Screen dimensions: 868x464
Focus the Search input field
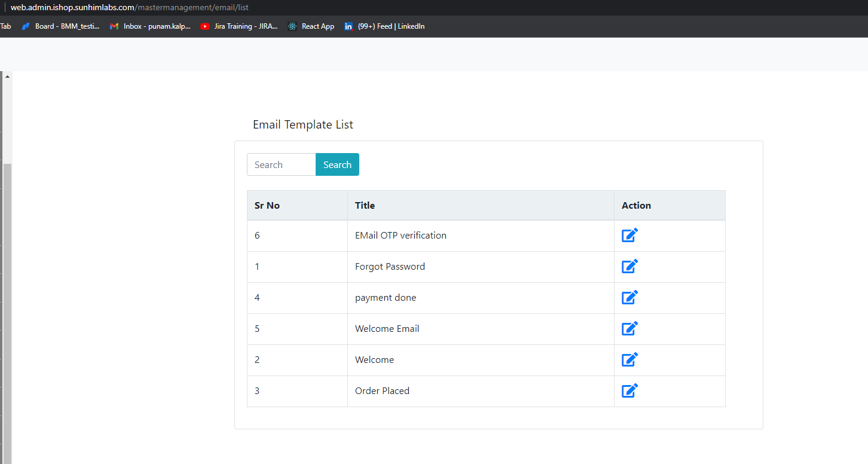282,164
